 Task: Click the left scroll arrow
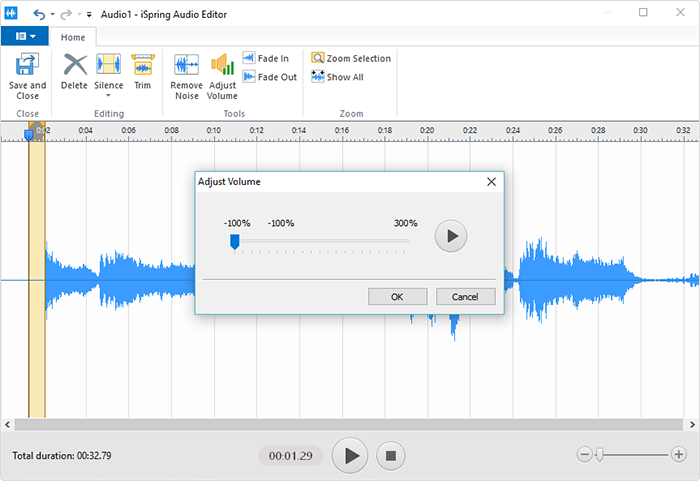[x=7, y=424]
